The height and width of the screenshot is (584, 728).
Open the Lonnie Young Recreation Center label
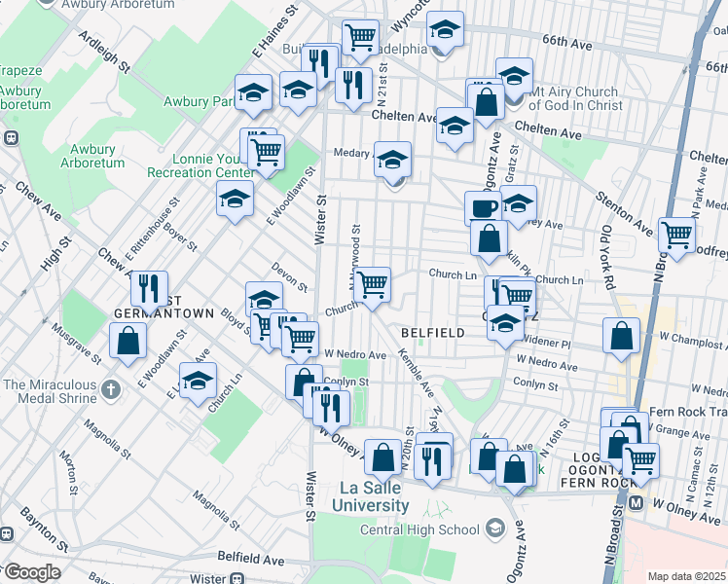(200, 165)
